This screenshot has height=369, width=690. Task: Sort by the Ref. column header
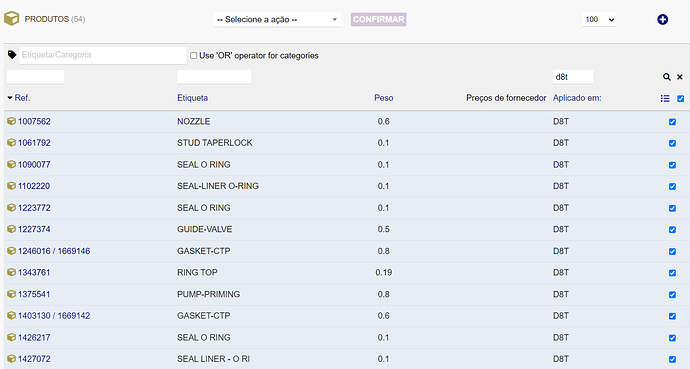(22, 98)
